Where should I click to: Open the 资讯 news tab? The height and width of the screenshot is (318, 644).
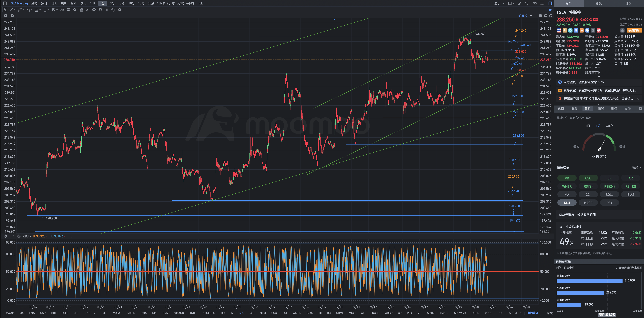599,3
